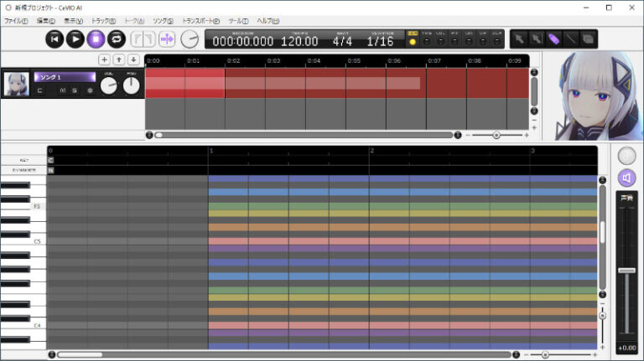Solo track ソング 1 with S button
The height and width of the screenshot is (361, 644).
coord(75,90)
